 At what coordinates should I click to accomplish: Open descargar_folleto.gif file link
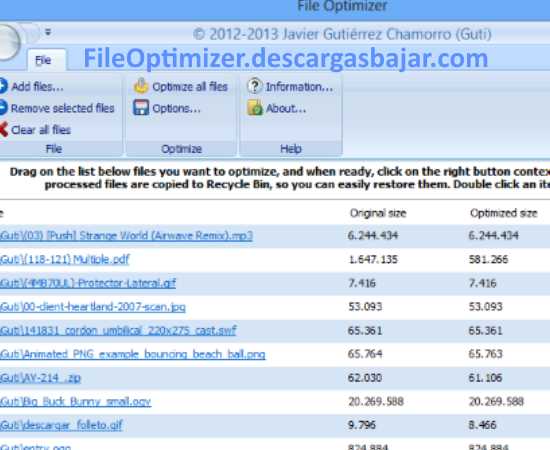click(x=61, y=425)
